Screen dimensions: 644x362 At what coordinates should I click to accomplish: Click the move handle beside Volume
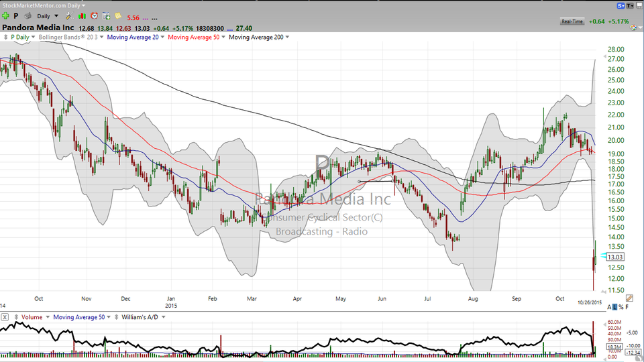pyautogui.click(x=16, y=317)
